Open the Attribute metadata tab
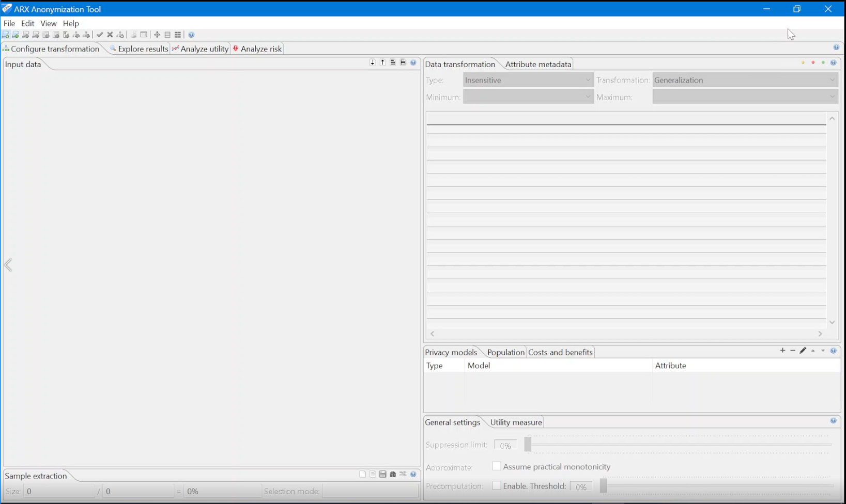Image resolution: width=846 pixels, height=504 pixels. (538, 64)
